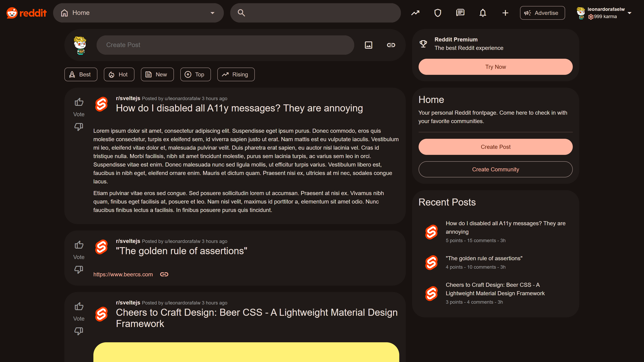Select the Hot tab filter

pos(119,74)
